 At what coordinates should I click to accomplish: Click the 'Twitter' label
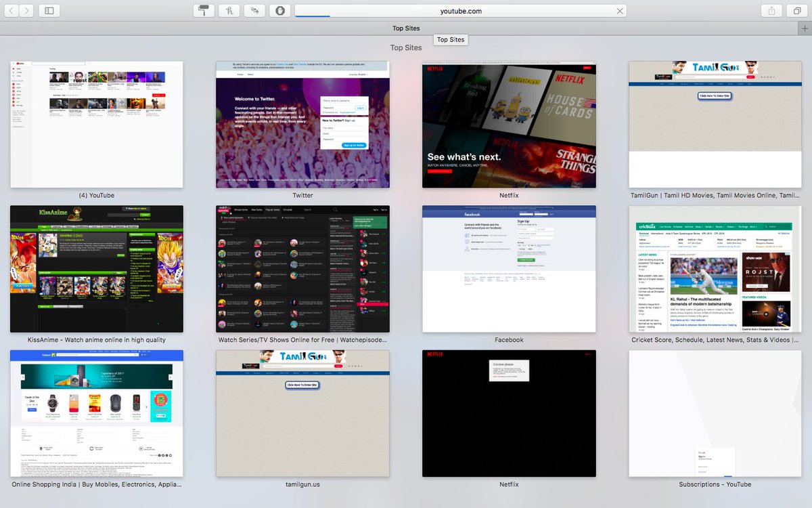pyautogui.click(x=302, y=196)
